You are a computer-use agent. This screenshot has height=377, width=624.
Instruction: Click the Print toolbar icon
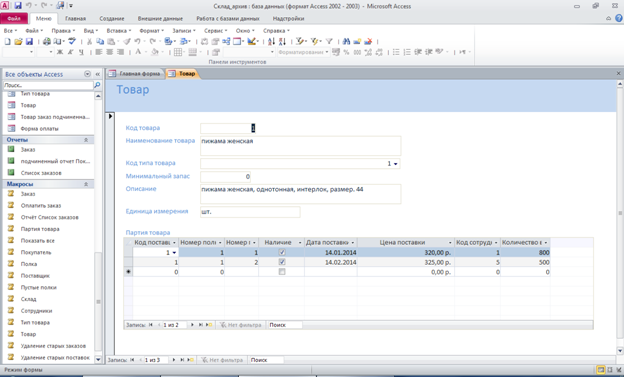[47, 41]
